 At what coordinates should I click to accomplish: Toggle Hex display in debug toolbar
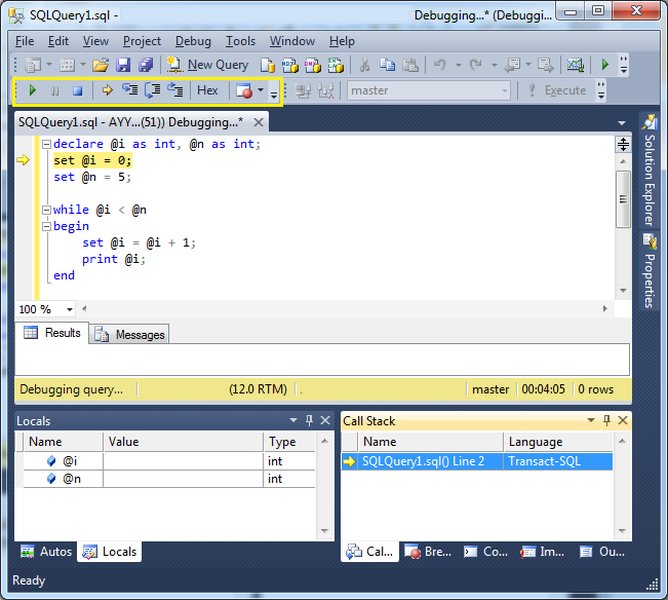point(207,90)
